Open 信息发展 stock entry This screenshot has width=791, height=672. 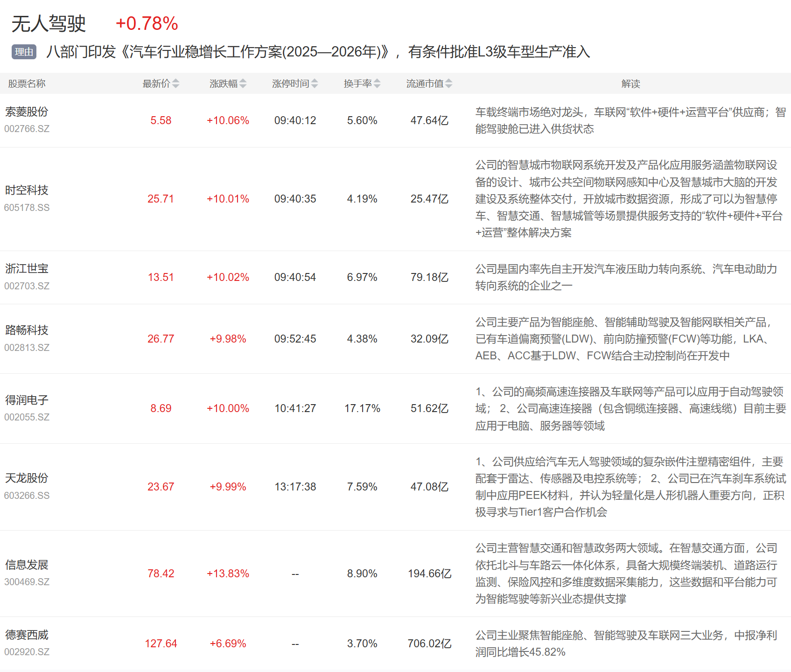[27, 565]
